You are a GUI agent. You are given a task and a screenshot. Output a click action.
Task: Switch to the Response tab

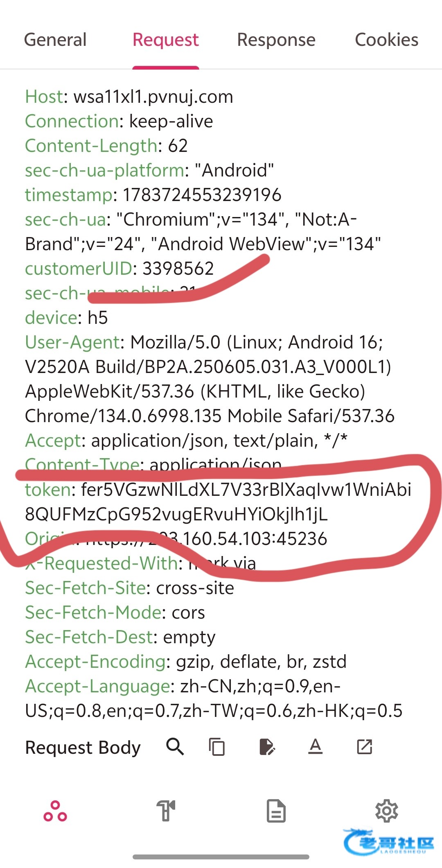pos(276,40)
